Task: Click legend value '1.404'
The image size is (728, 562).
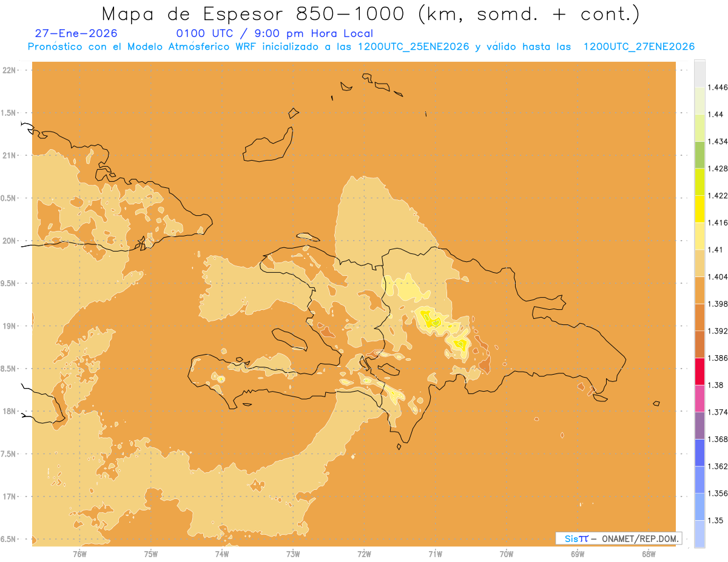Action: [718, 276]
